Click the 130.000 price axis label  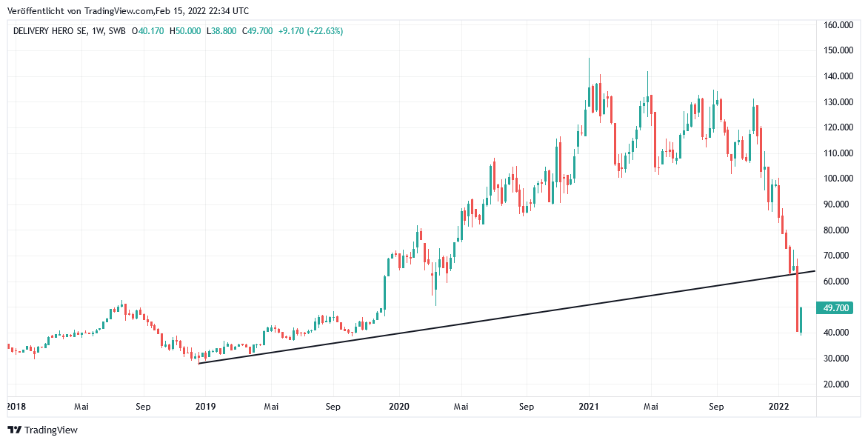click(x=837, y=102)
